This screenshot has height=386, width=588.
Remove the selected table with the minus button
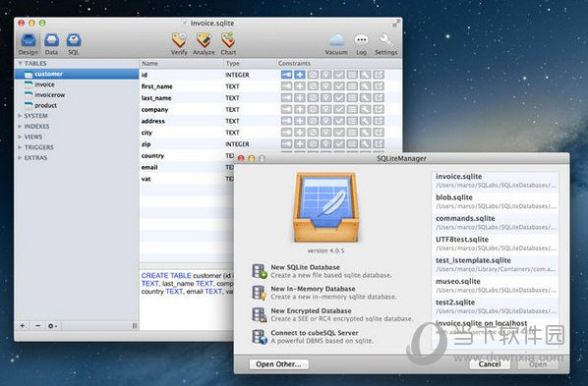click(37, 326)
